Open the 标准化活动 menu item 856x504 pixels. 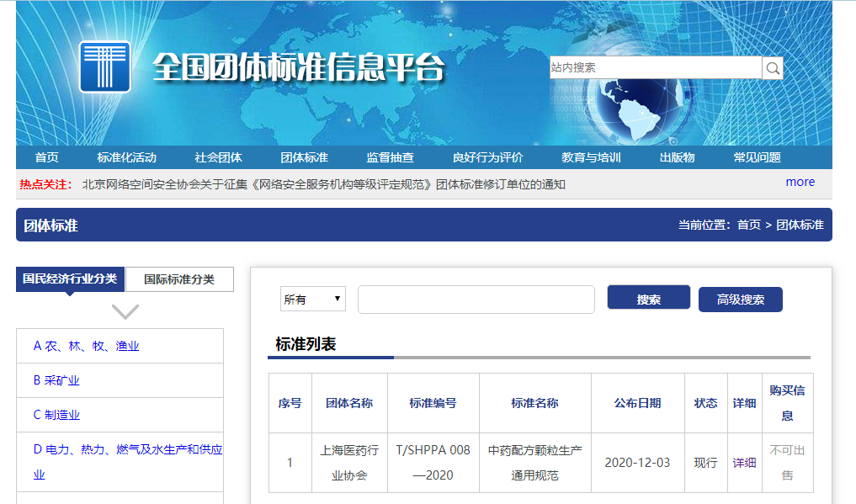126,157
